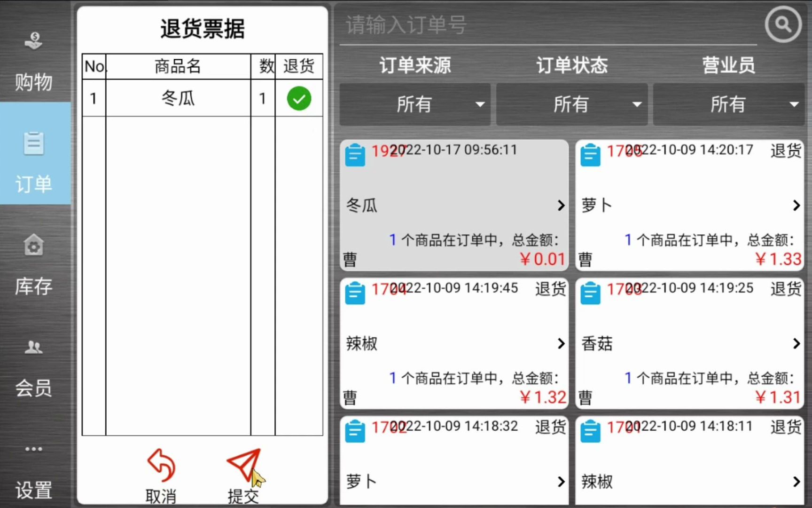Click the red 取消 undo arrow icon
812x508 pixels.
pos(162,465)
